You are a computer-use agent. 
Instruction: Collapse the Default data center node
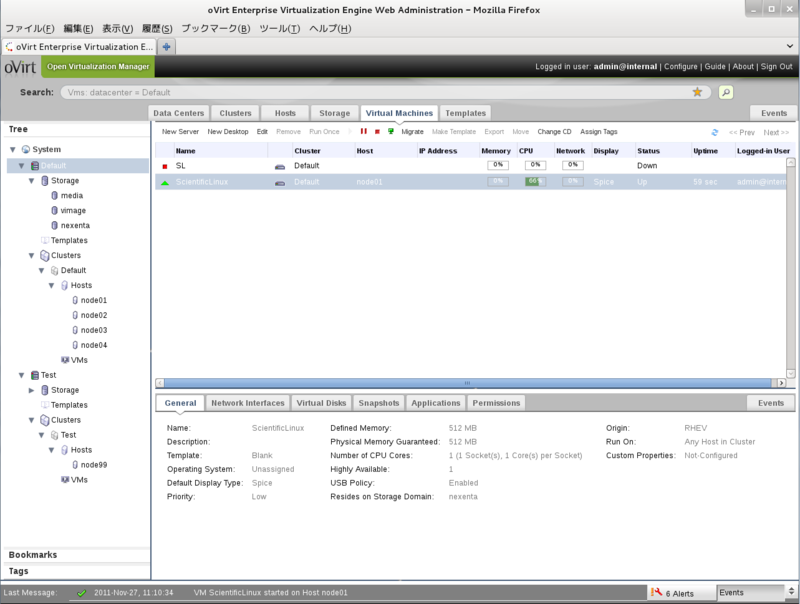pos(21,166)
